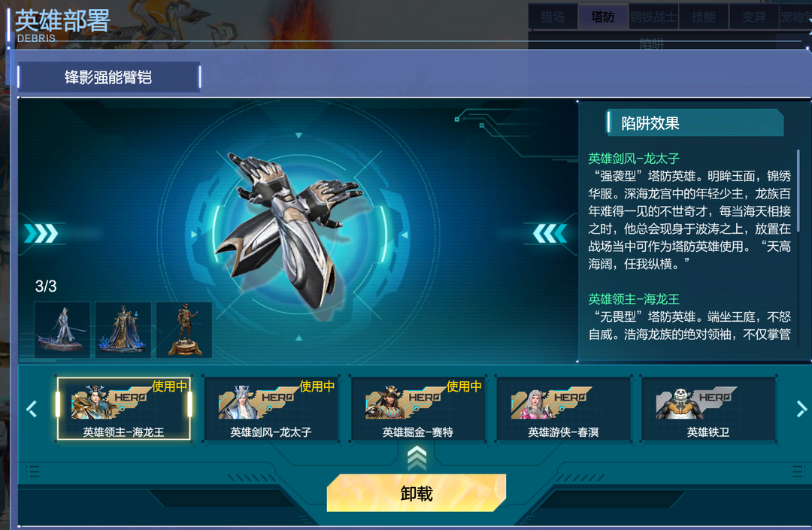Image resolution: width=812 pixels, height=530 pixels.
Task: Open the golden warrior deployed hero thumbnail
Action: (x=184, y=330)
